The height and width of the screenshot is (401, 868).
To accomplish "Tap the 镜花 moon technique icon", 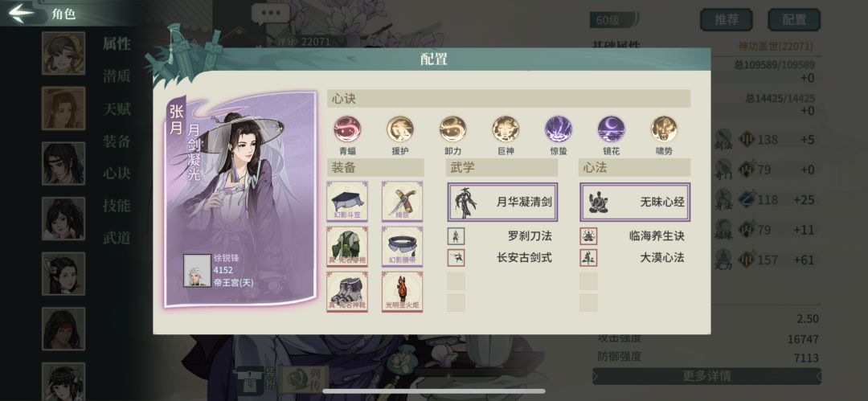I will click(611, 129).
